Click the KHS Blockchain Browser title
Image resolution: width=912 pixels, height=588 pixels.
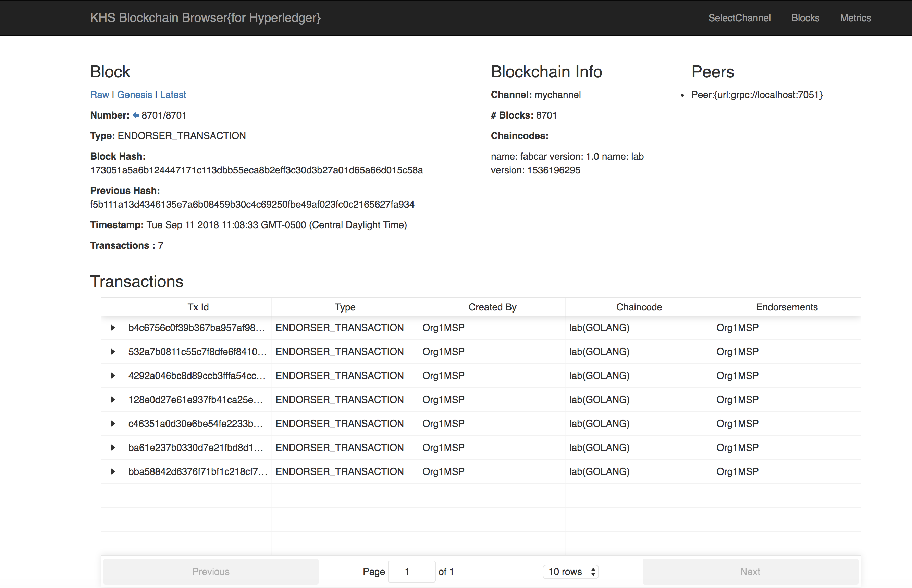pos(205,18)
